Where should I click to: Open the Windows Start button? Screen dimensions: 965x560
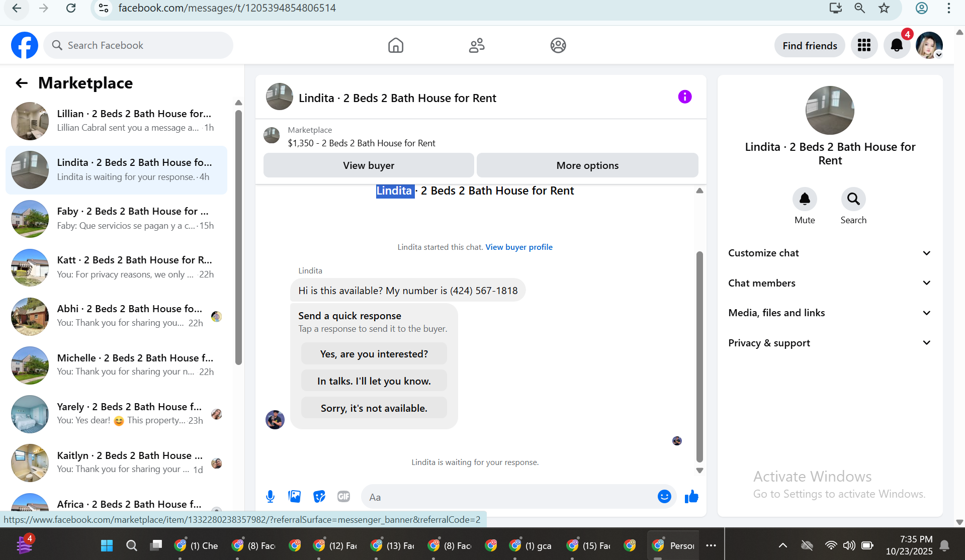tap(107, 545)
